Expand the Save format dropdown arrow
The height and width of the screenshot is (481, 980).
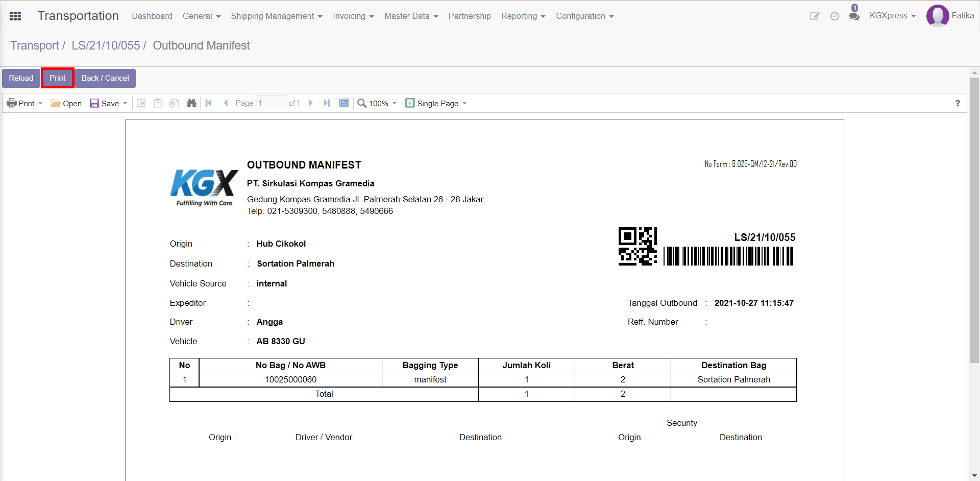coord(125,103)
